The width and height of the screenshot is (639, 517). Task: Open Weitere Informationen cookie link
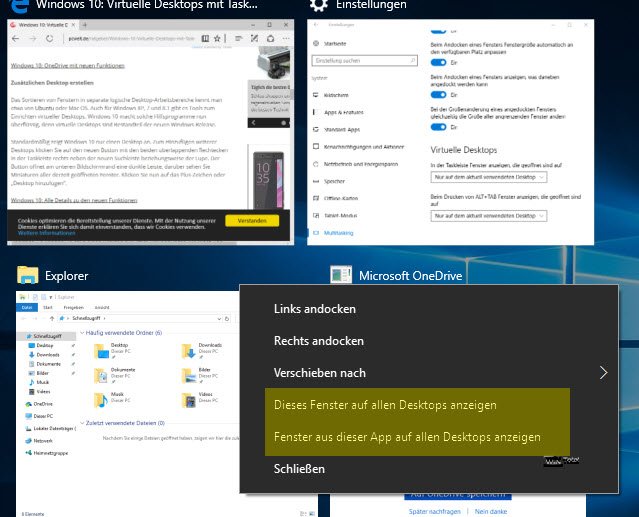46,233
